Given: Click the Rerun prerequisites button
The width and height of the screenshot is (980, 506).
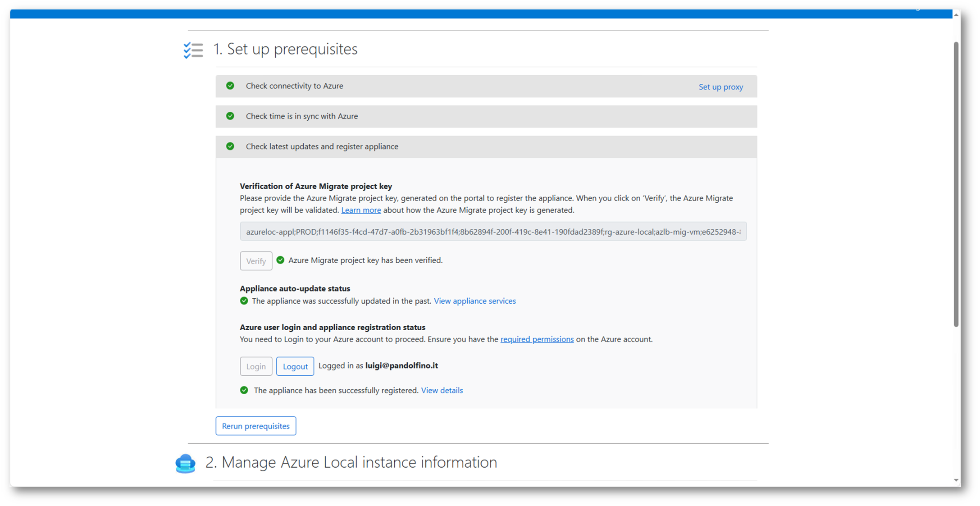Looking at the screenshot, I should point(255,426).
